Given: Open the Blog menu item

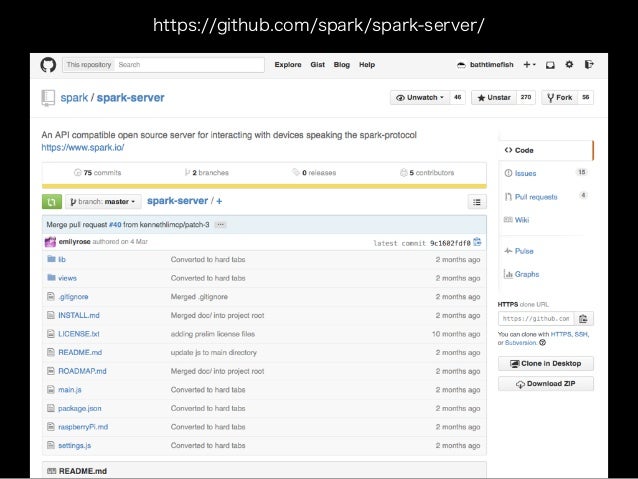Looking at the screenshot, I should pos(341,65).
